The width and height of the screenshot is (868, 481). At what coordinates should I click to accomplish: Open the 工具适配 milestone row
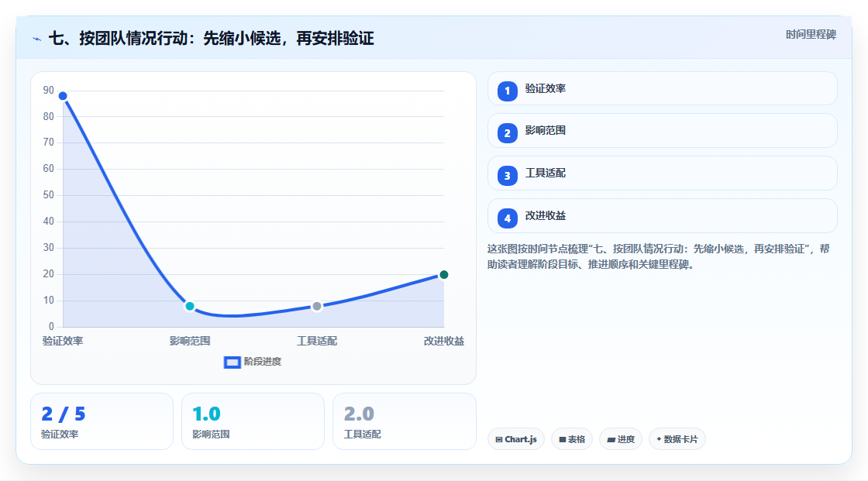click(x=662, y=174)
